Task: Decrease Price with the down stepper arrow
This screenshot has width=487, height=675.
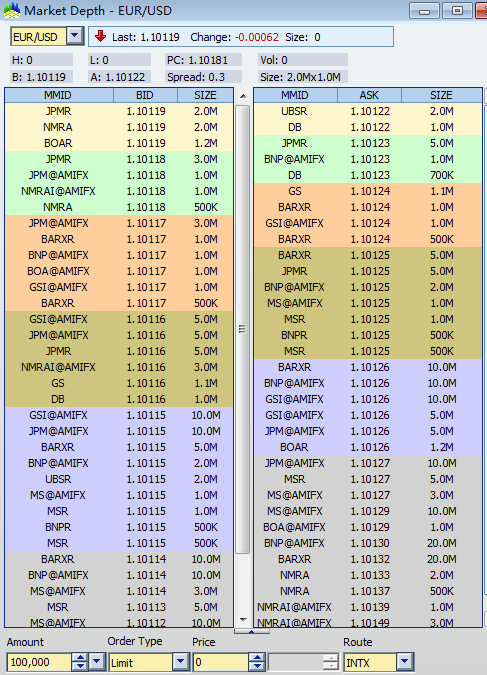Action: point(257,666)
